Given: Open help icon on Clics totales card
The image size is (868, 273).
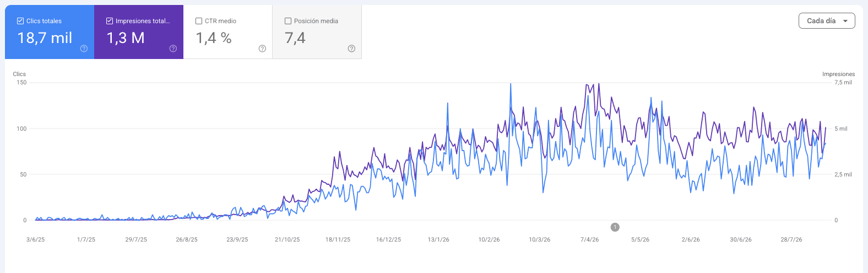Looking at the screenshot, I should tap(84, 49).
